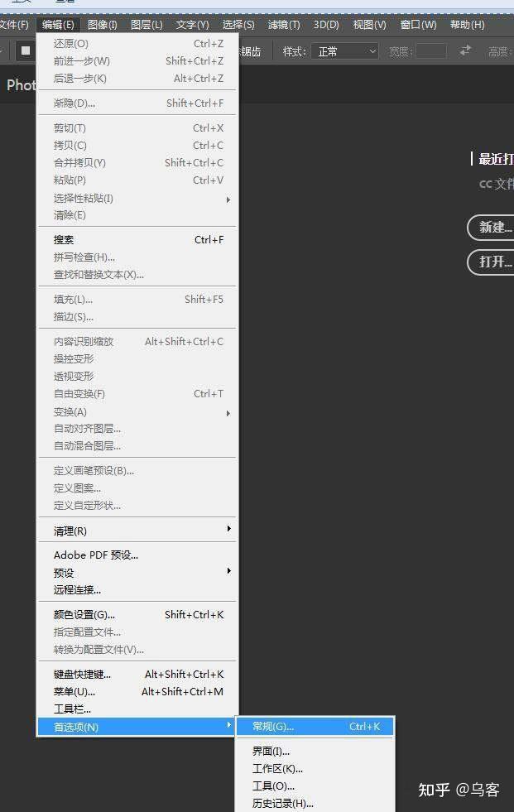Click 清除(E) menu entry

(137, 215)
